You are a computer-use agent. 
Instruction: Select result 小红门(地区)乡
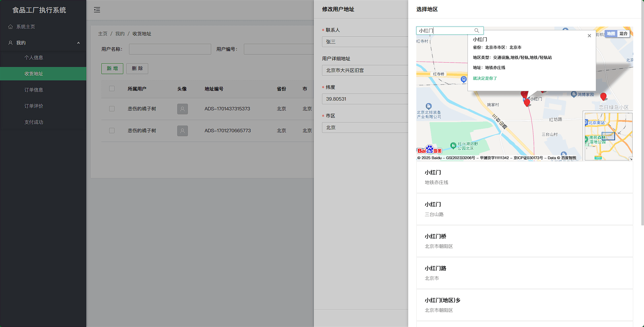click(x=524, y=305)
